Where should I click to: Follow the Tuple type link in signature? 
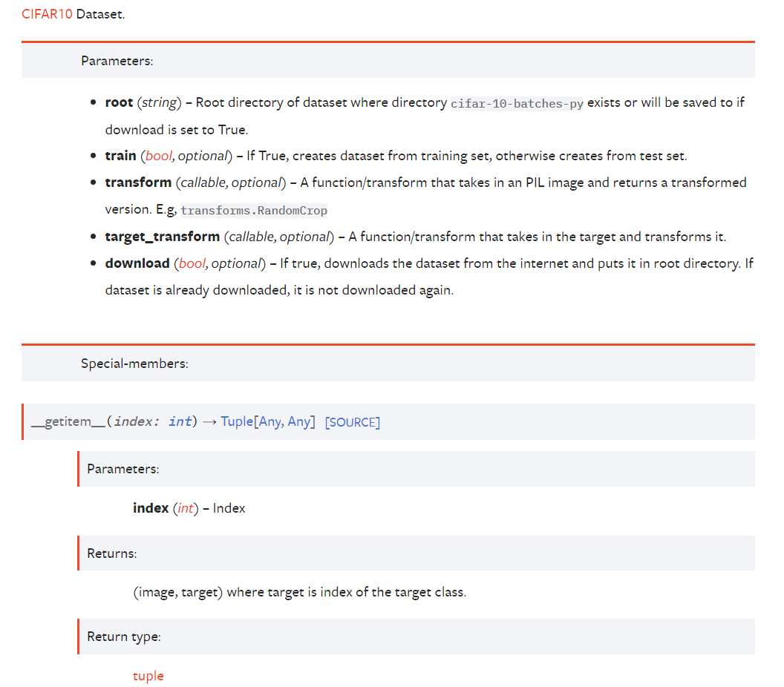[237, 421]
